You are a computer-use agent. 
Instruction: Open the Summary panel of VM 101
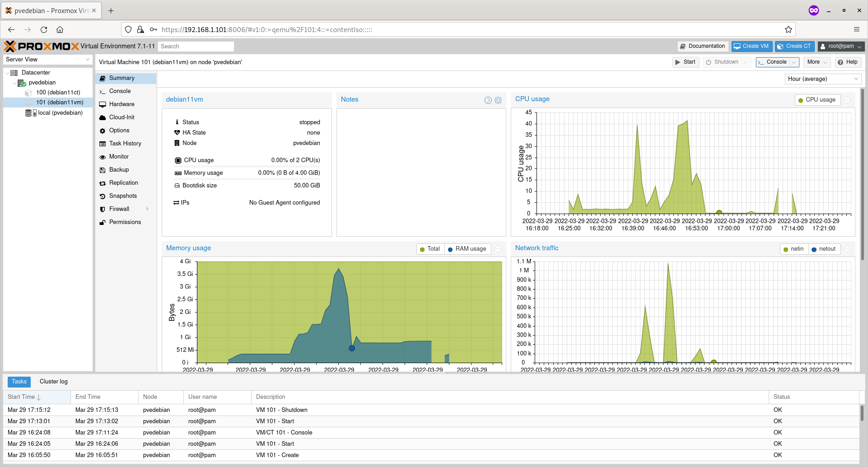coord(126,78)
